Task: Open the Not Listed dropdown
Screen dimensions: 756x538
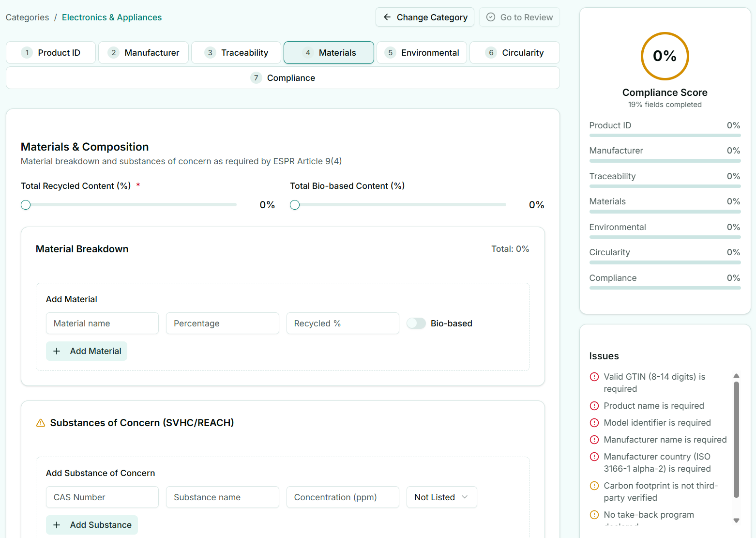Action: [x=441, y=497]
